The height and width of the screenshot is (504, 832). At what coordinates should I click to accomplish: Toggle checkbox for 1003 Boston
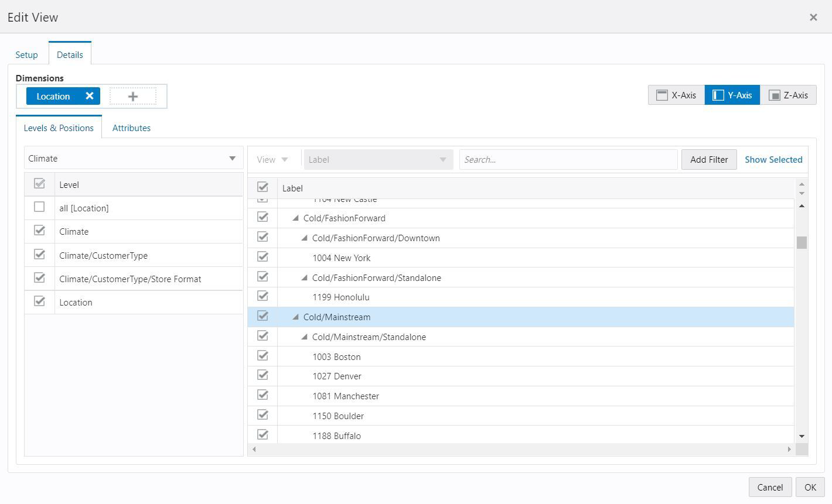coord(262,355)
